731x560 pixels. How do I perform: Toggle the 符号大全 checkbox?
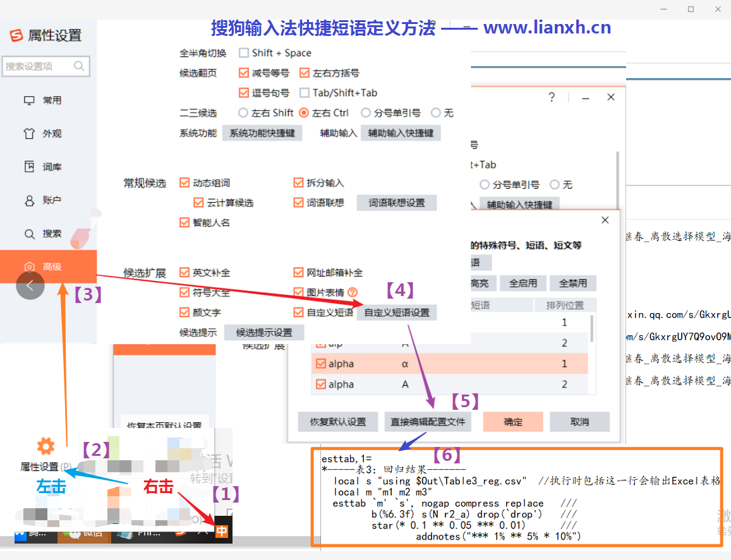[184, 292]
